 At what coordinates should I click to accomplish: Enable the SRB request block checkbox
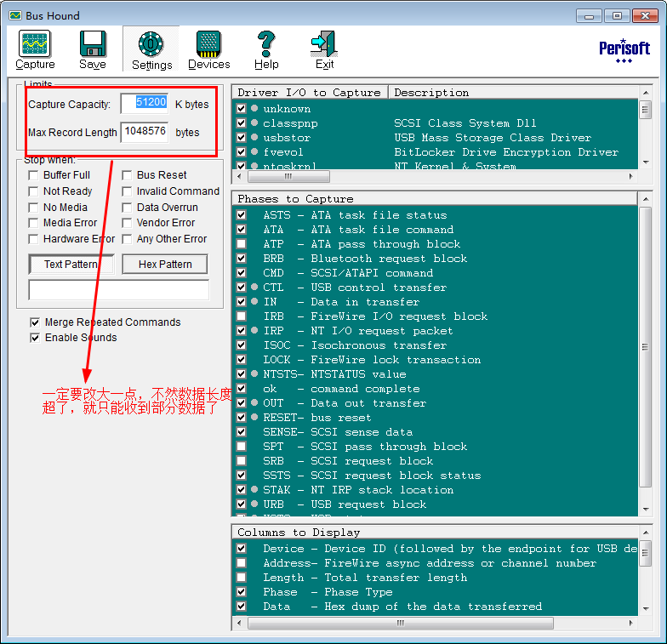click(x=242, y=461)
